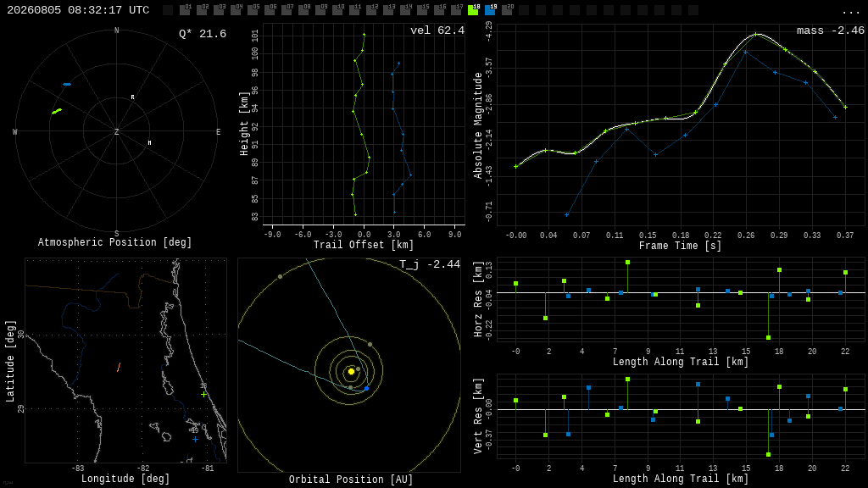
Task: Toggle off green station 18 box
Action: [x=473, y=10]
